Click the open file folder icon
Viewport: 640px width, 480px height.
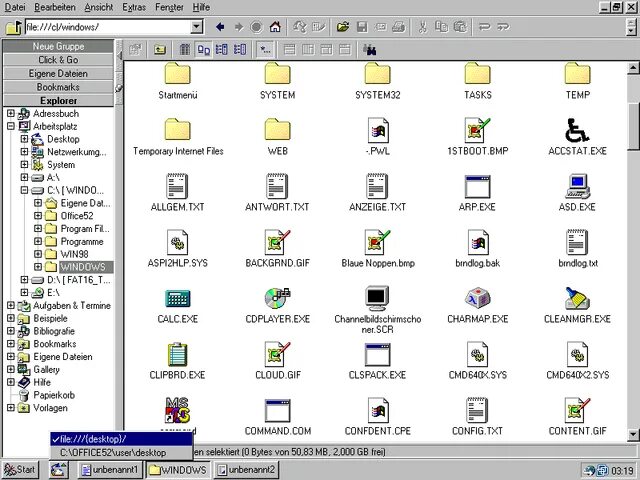coord(343,27)
